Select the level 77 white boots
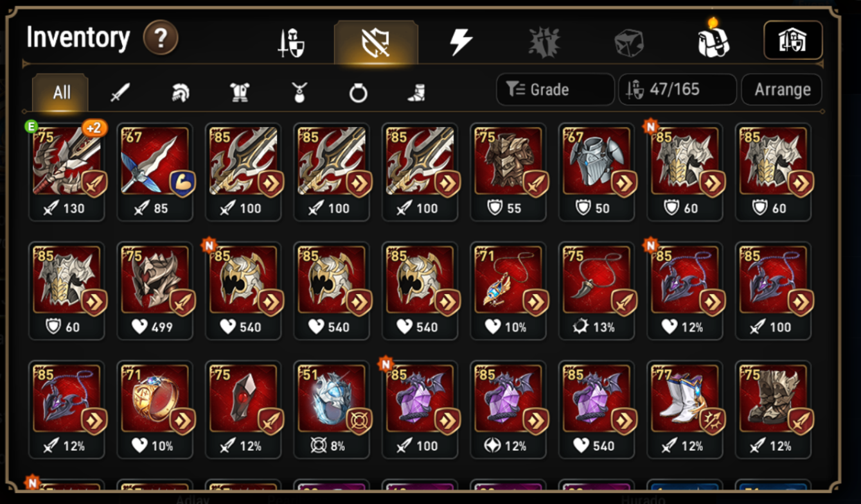This screenshot has height=504, width=861. coord(685,410)
